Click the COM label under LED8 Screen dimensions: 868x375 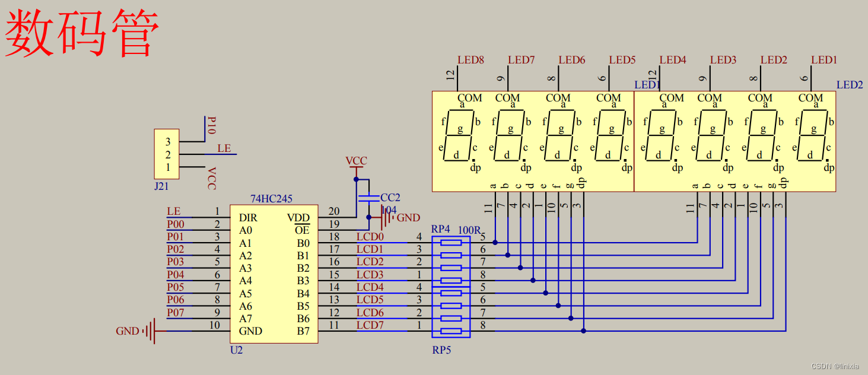(x=470, y=98)
